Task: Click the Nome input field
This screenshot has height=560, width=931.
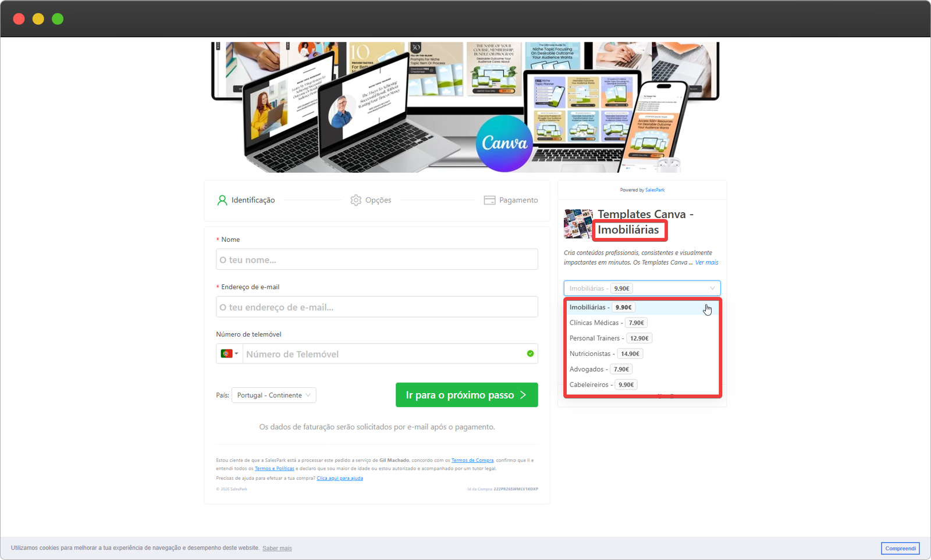Action: click(376, 259)
